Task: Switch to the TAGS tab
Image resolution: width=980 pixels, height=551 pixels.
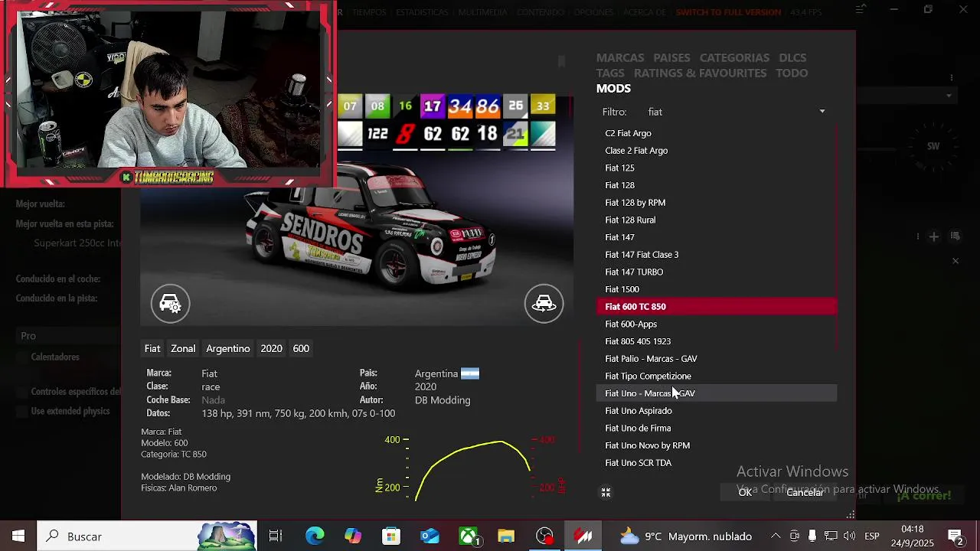Action: tap(610, 73)
